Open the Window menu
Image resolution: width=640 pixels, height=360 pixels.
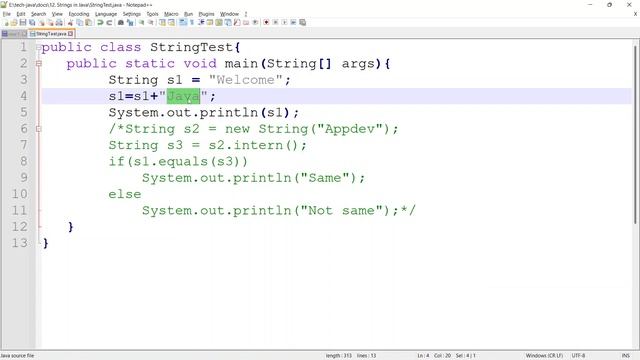[229, 14]
